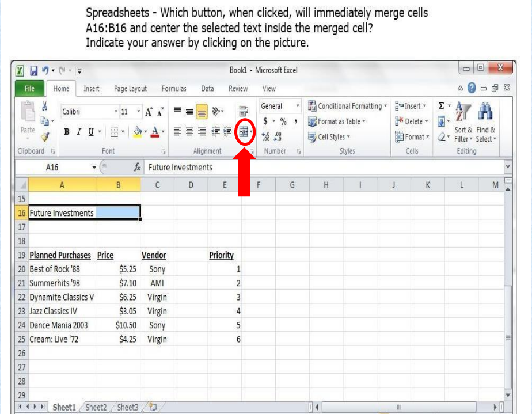532x414 pixels.
Task: Click the Merge & Center button
Action: point(244,132)
